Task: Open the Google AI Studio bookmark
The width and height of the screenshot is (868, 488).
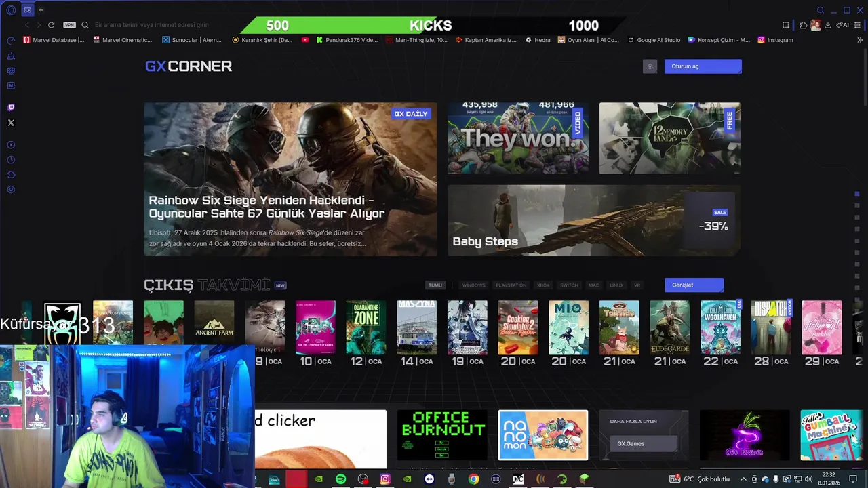Action: (654, 40)
